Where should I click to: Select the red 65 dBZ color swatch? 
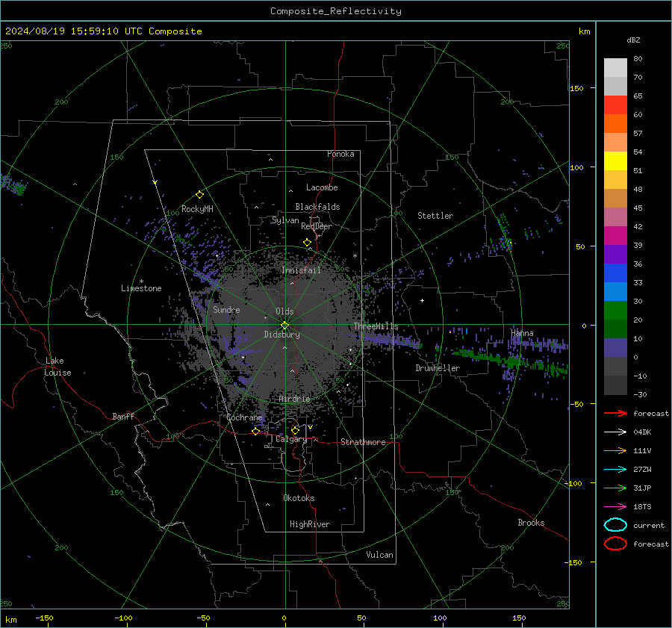pos(615,105)
